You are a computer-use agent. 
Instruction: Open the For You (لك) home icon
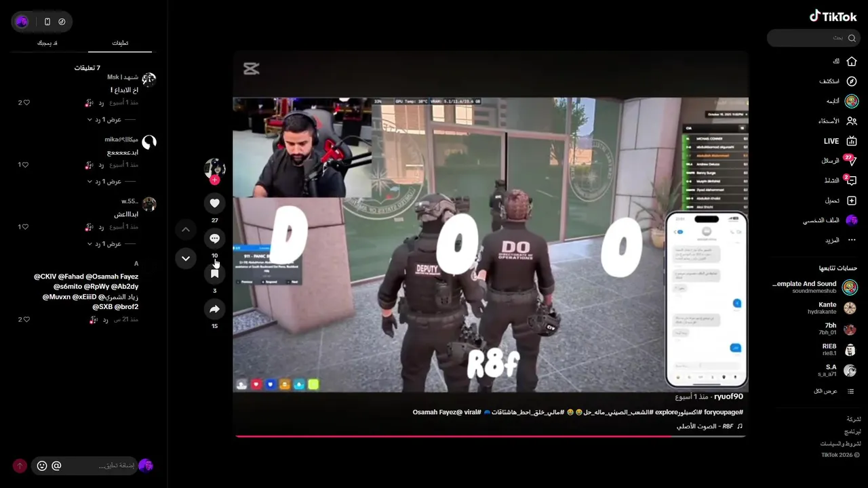pos(852,62)
